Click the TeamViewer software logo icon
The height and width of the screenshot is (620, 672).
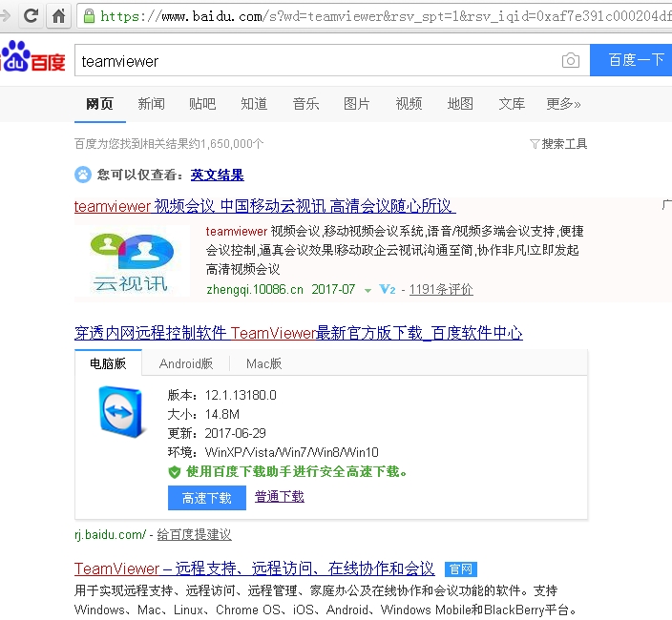click(121, 412)
